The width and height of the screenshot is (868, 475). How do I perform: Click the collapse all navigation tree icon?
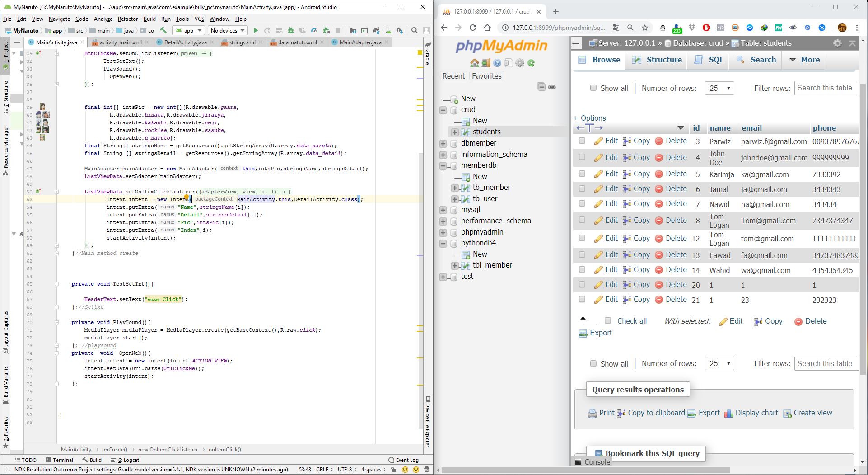541,87
